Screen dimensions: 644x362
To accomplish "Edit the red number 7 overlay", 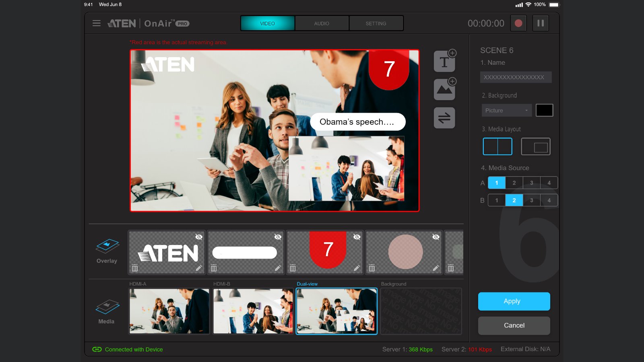I will (x=357, y=268).
